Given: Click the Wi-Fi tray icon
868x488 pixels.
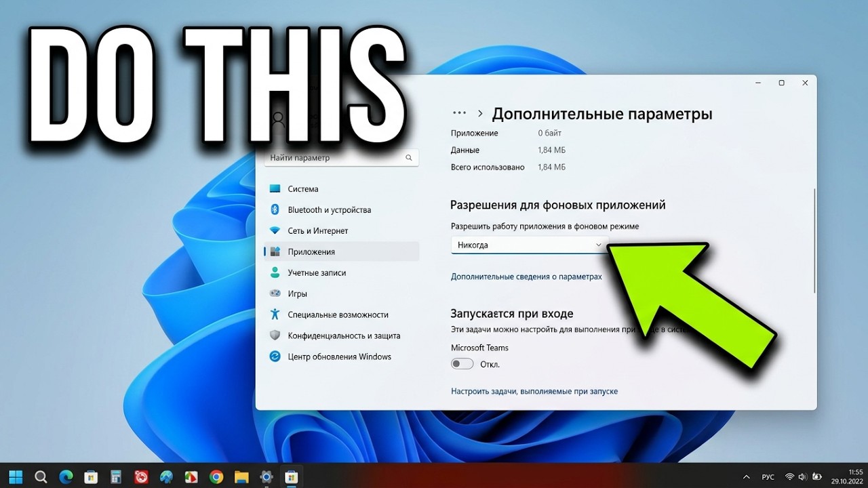Looking at the screenshot, I should [790, 477].
